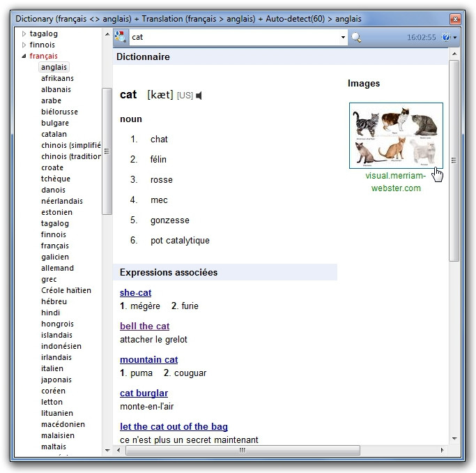Click the magnifying glass search icon
This screenshot has height=473, width=476.
coord(356,38)
